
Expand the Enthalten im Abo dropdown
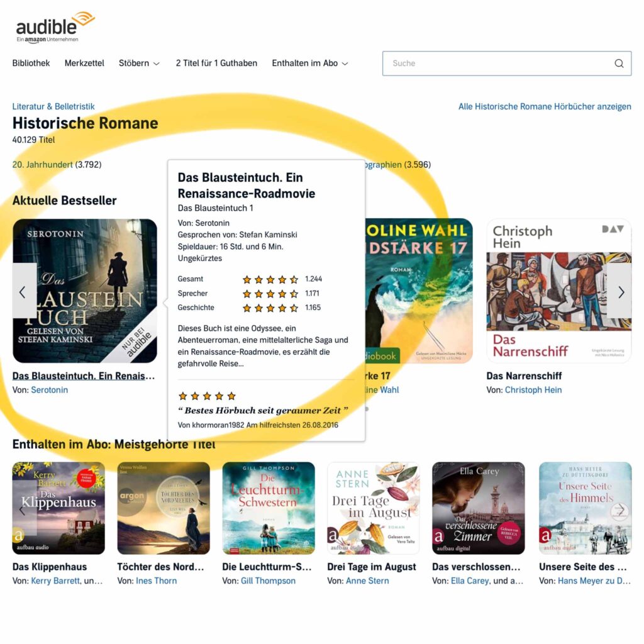click(310, 64)
